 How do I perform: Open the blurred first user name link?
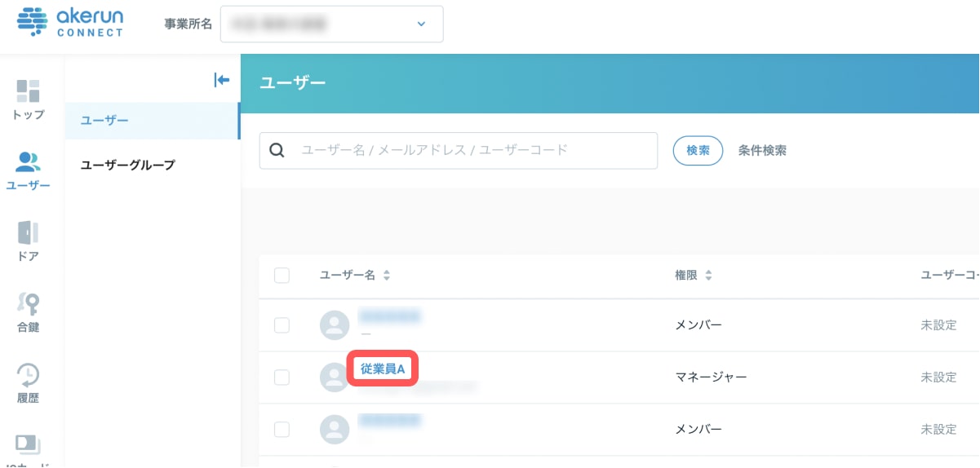[x=390, y=316]
